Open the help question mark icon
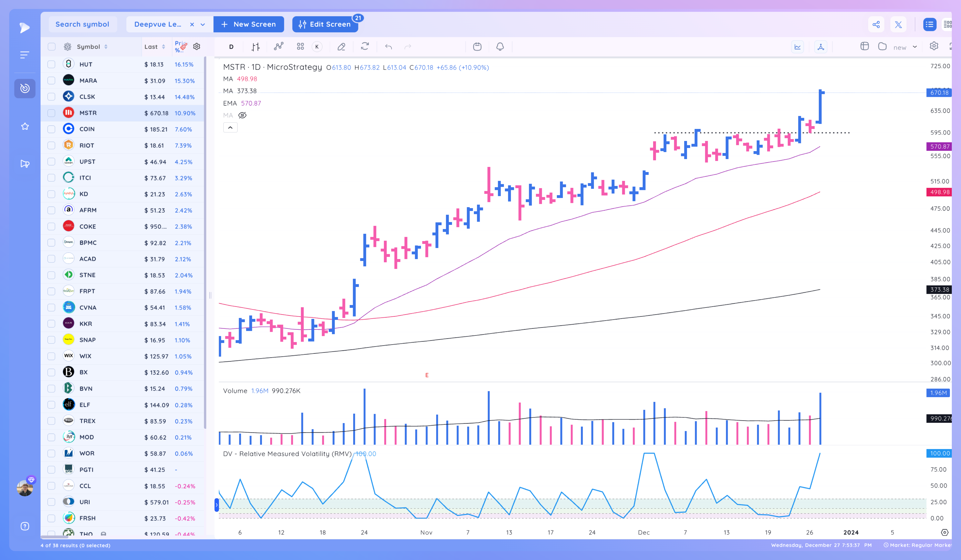Screen dimensions: 961x560 point(25,526)
